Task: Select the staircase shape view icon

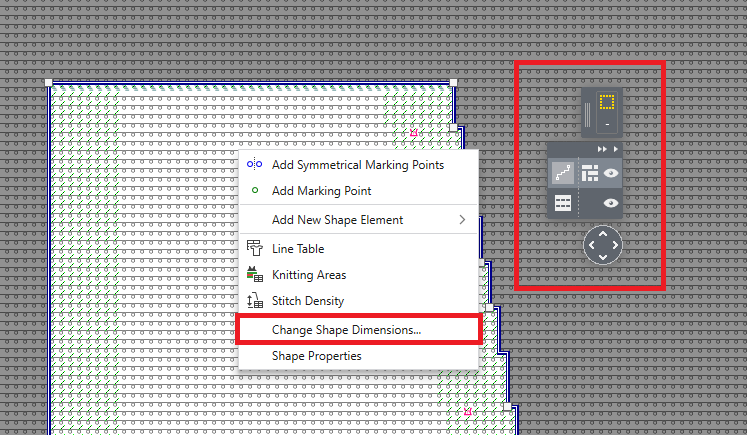Action: pos(563,172)
